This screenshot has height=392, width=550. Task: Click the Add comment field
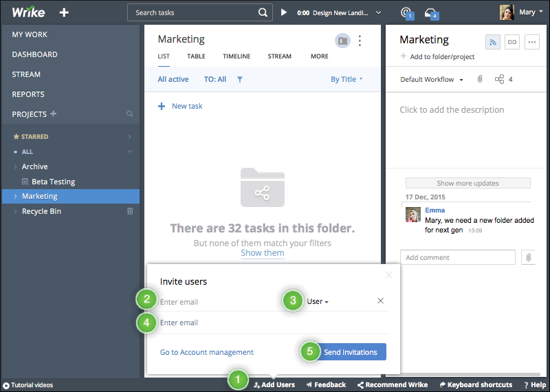(458, 257)
